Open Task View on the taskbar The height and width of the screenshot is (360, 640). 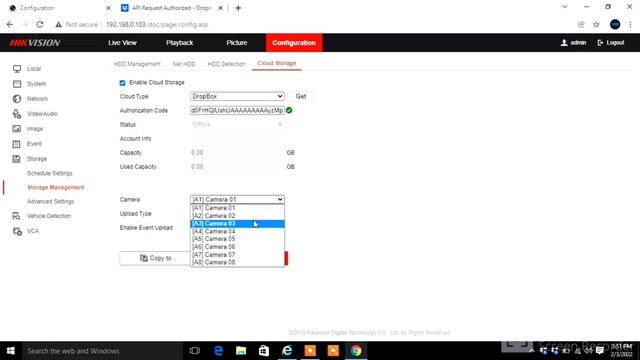[195, 351]
